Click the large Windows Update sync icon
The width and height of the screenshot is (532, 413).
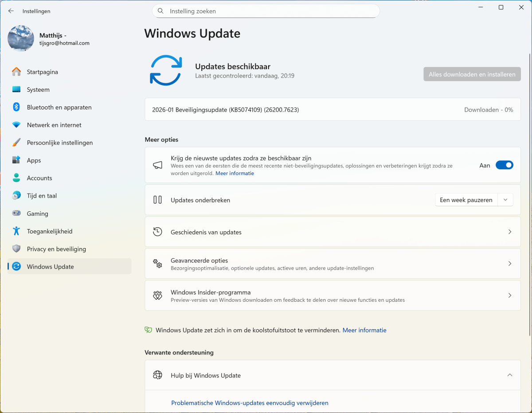point(166,70)
